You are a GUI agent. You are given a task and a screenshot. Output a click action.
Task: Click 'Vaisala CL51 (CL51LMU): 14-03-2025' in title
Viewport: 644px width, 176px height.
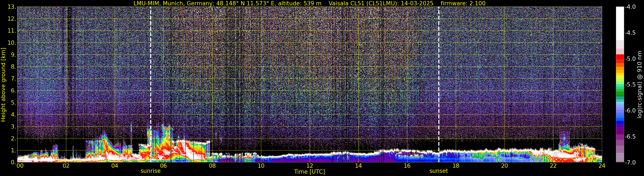(381, 3)
